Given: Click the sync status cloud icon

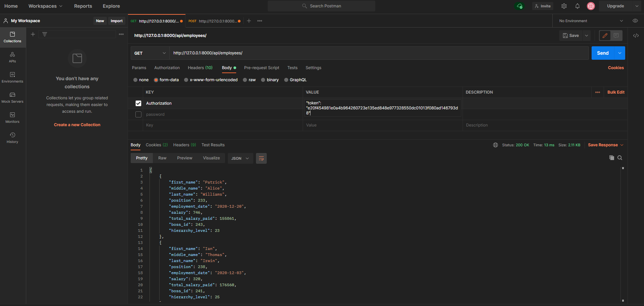Looking at the screenshot, I should 520,6.
